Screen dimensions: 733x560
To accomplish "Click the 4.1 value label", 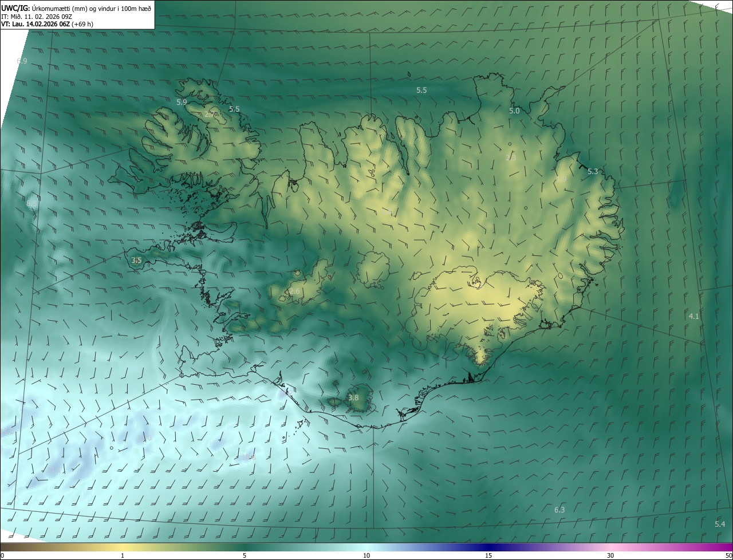I will 693,316.
